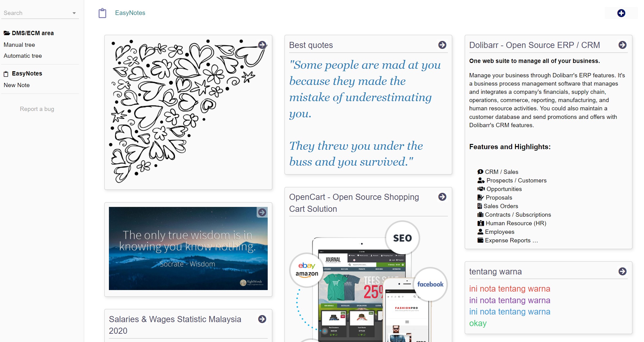The width and height of the screenshot is (644, 342).
Task: Click the Search input field
Action: pyautogui.click(x=37, y=13)
